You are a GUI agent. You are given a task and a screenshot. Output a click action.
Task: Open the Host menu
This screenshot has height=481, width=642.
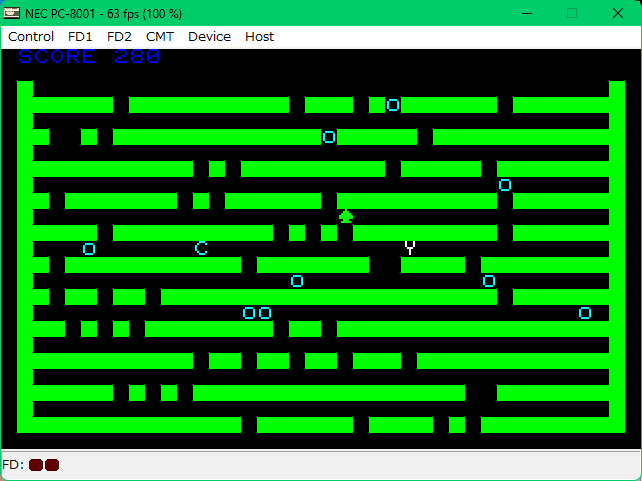(x=259, y=37)
